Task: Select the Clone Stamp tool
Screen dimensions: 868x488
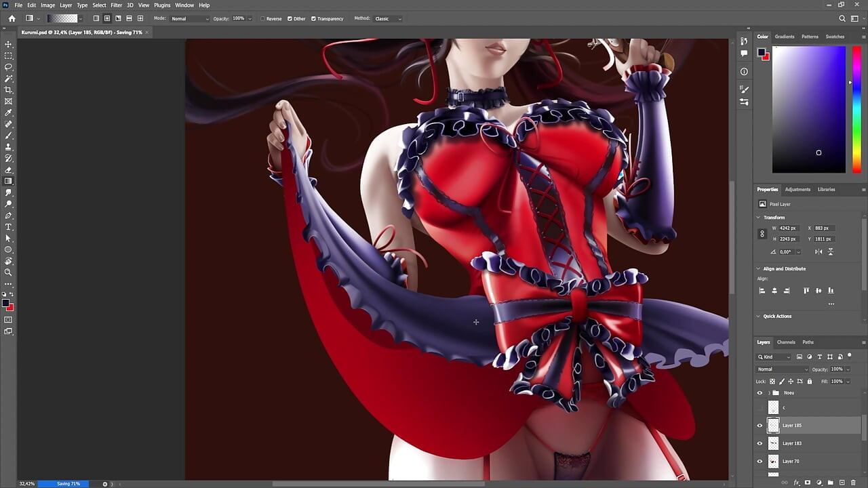Action: pos(9,147)
